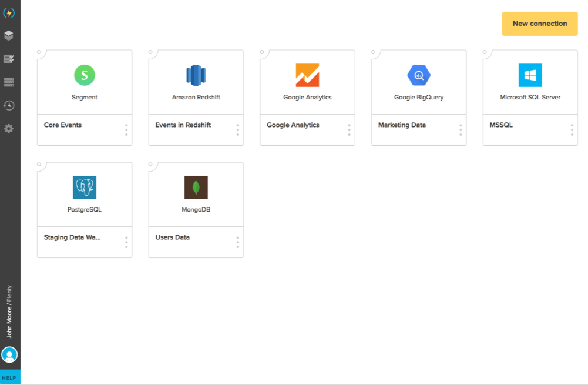Select the Marketing Data card circle

373,52
